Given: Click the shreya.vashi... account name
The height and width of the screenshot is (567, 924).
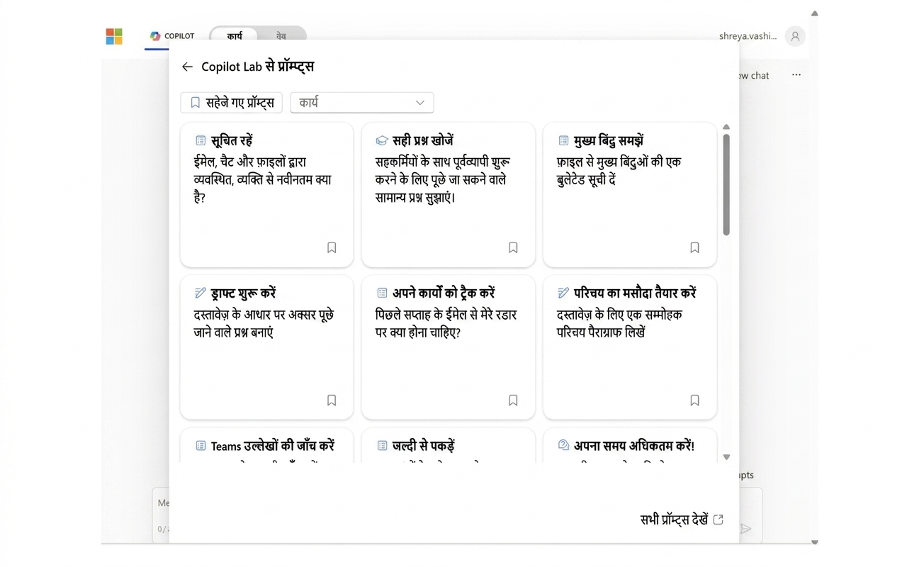Looking at the screenshot, I should [748, 36].
